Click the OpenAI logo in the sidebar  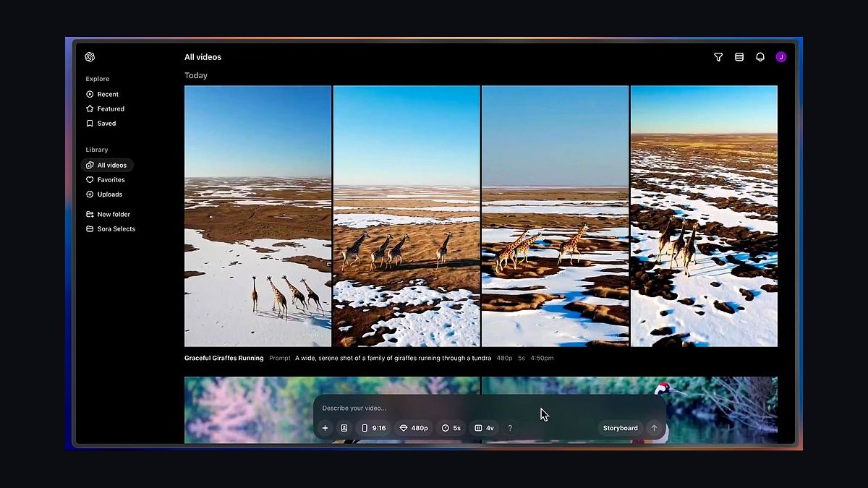(x=90, y=57)
